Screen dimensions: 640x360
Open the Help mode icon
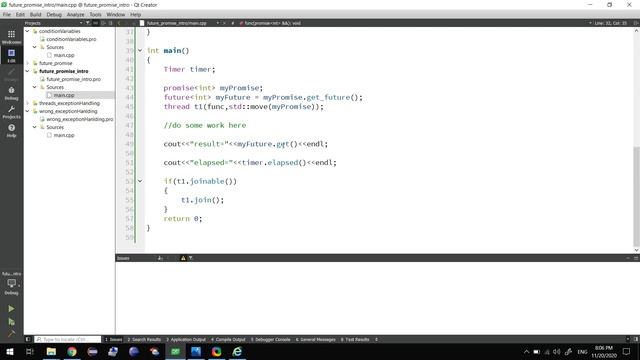(11, 130)
